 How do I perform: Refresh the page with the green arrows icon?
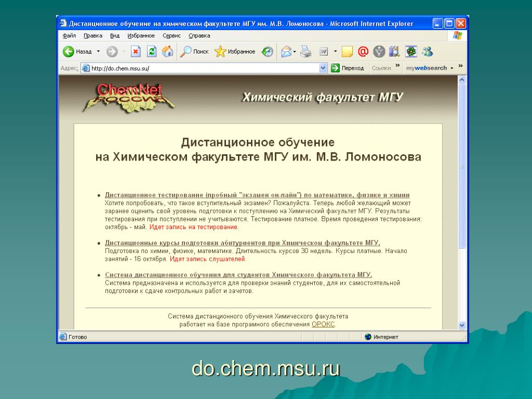pyautogui.click(x=152, y=51)
